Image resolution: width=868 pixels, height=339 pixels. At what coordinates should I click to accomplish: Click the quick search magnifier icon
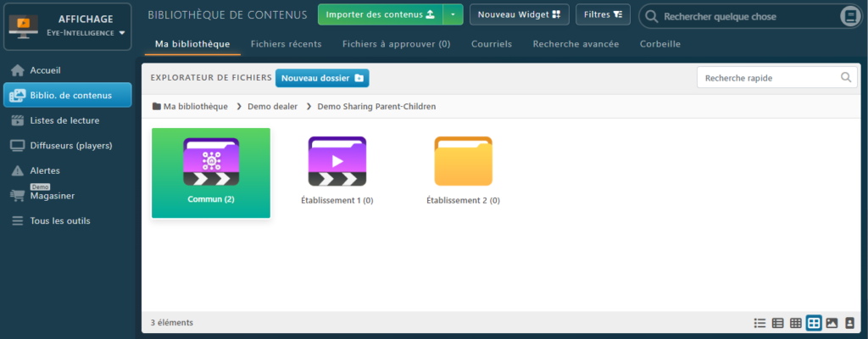[845, 78]
